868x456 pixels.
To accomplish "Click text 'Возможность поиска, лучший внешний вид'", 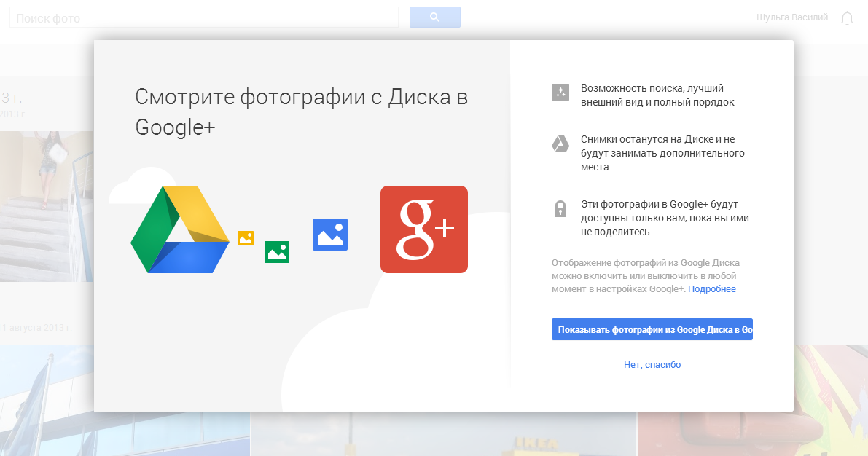I will (657, 95).
